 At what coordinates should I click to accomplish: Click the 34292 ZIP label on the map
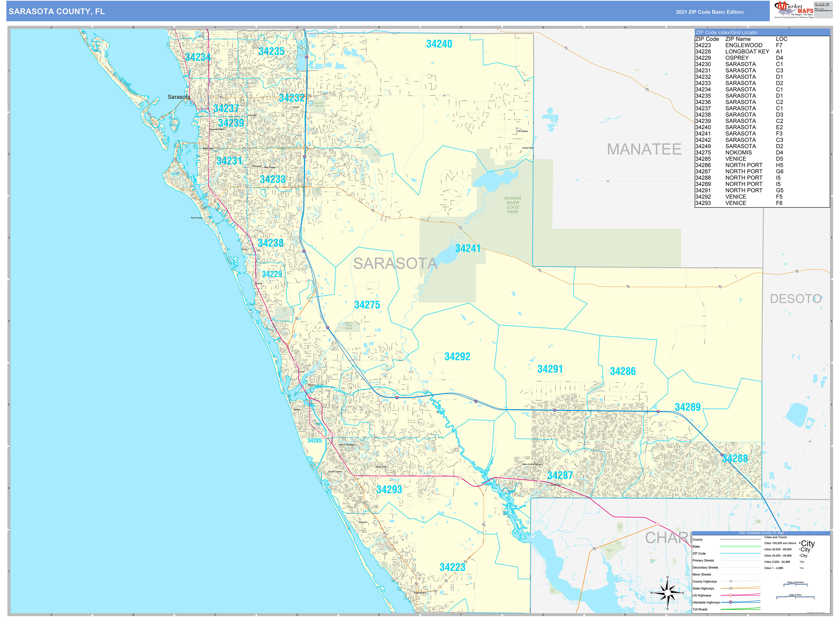click(x=457, y=356)
